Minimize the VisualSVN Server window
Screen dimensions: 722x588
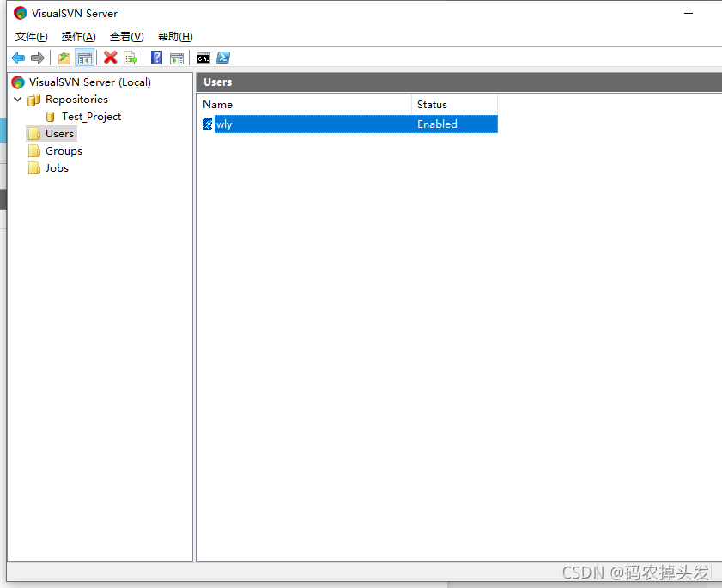pyautogui.click(x=689, y=14)
